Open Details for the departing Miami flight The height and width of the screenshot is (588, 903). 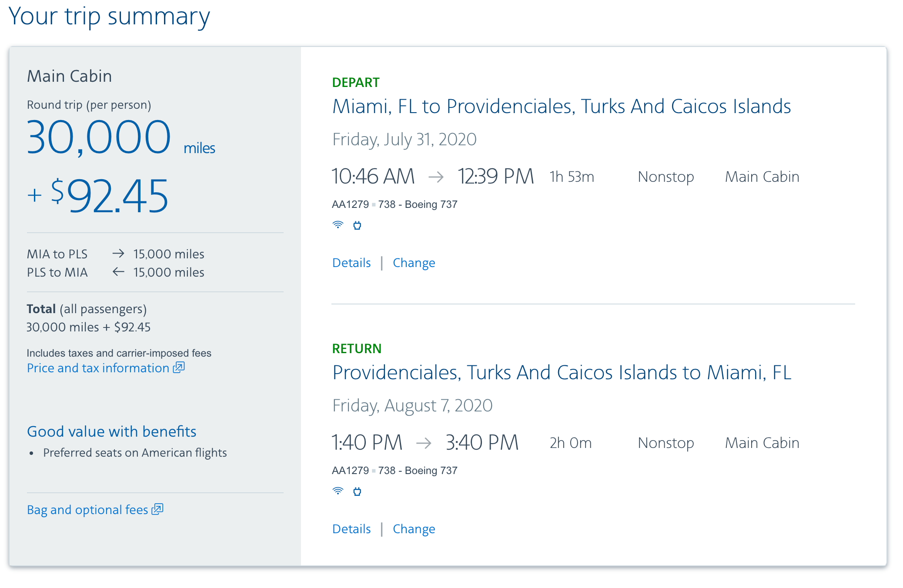351,263
